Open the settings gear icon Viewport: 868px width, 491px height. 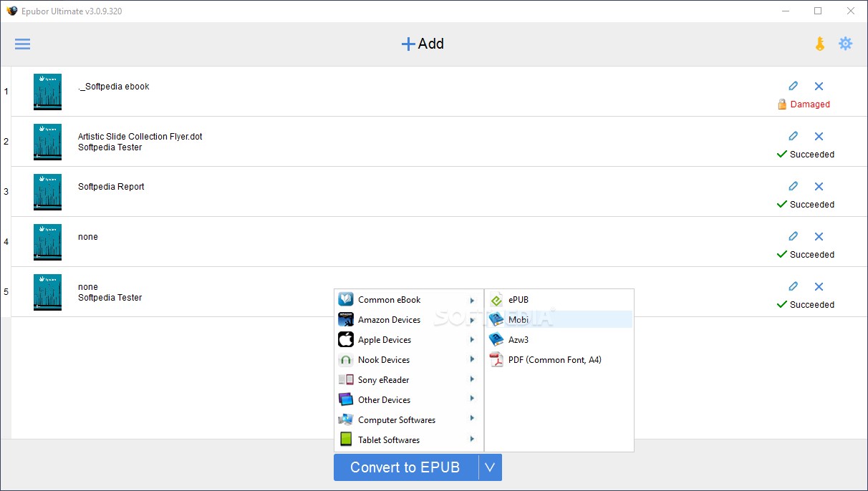point(846,44)
